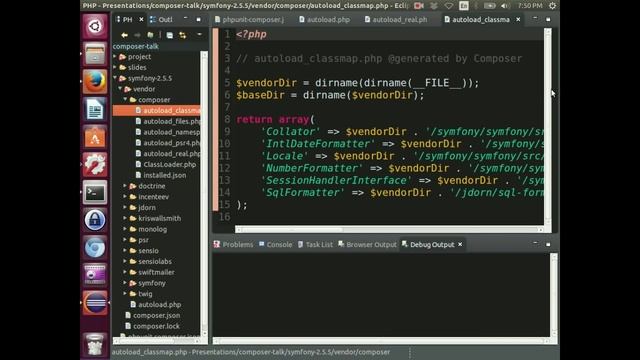Expand the project folder
The height and width of the screenshot is (360, 640).
pos(115,57)
